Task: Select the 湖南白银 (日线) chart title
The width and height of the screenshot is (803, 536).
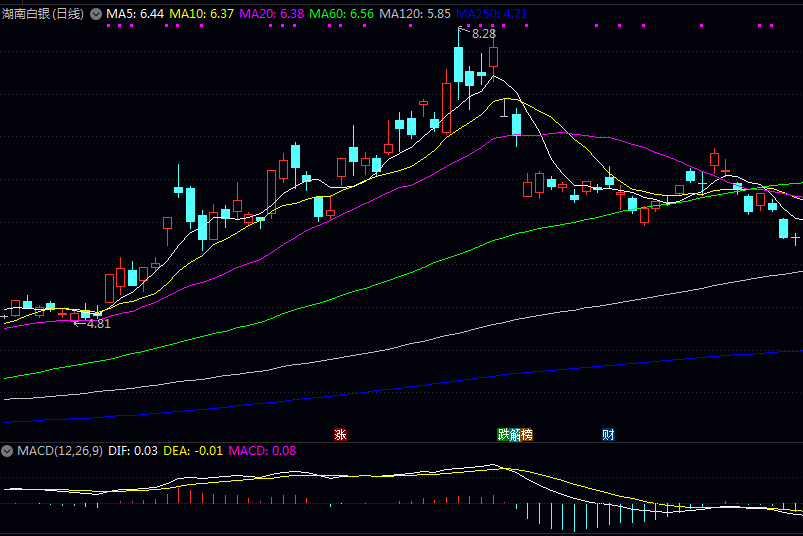Action: tap(43, 15)
